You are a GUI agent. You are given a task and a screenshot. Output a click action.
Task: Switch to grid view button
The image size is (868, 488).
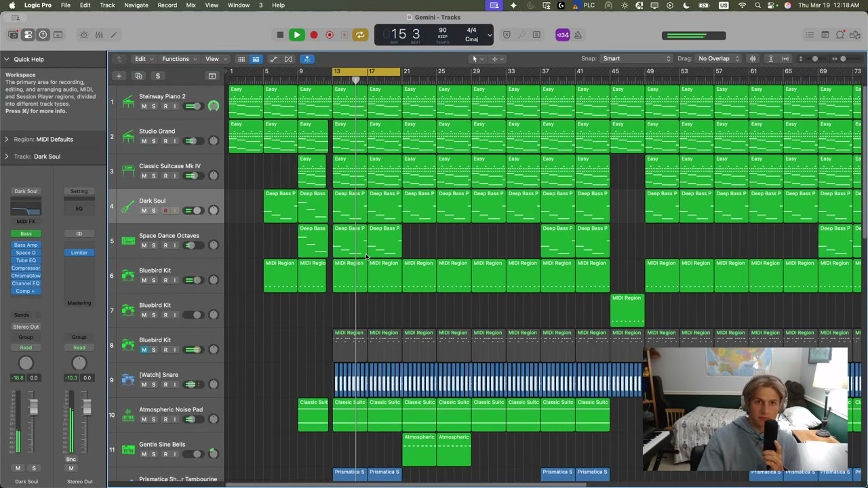pyautogui.click(x=241, y=59)
